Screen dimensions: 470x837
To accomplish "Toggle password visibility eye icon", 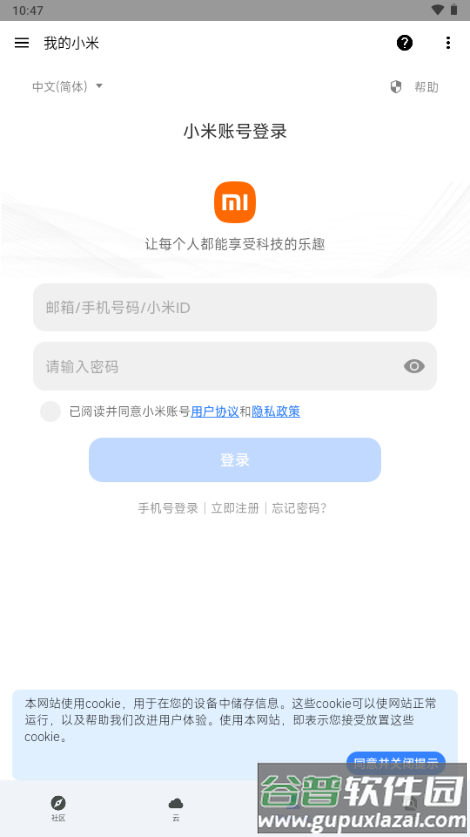I will point(414,366).
